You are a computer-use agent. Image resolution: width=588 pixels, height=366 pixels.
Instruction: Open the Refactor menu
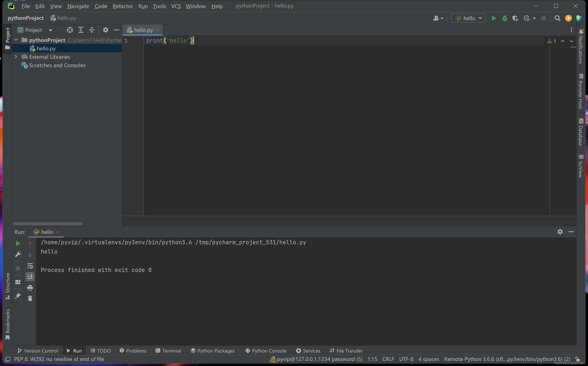coord(122,6)
